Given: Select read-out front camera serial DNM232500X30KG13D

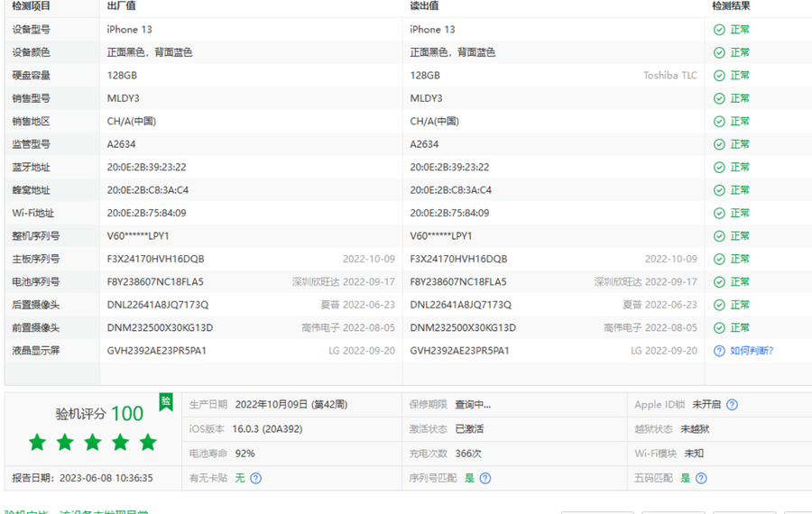Looking at the screenshot, I should point(463,327).
